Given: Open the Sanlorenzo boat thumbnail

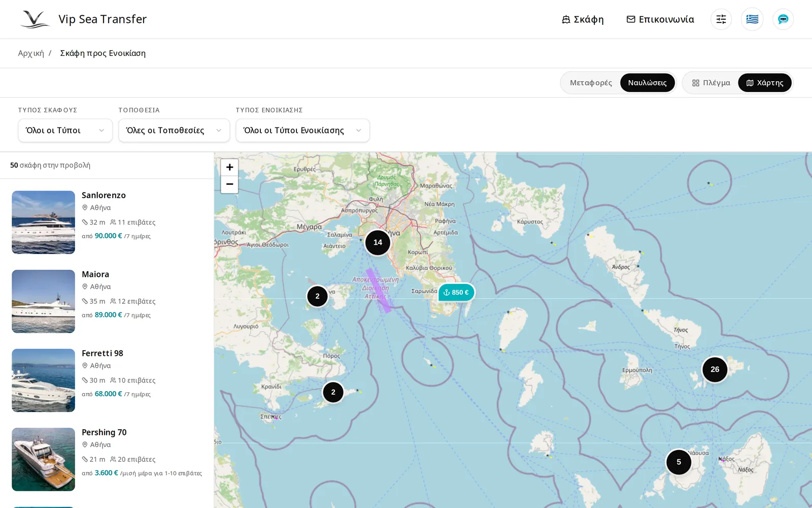Looking at the screenshot, I should click(44, 223).
